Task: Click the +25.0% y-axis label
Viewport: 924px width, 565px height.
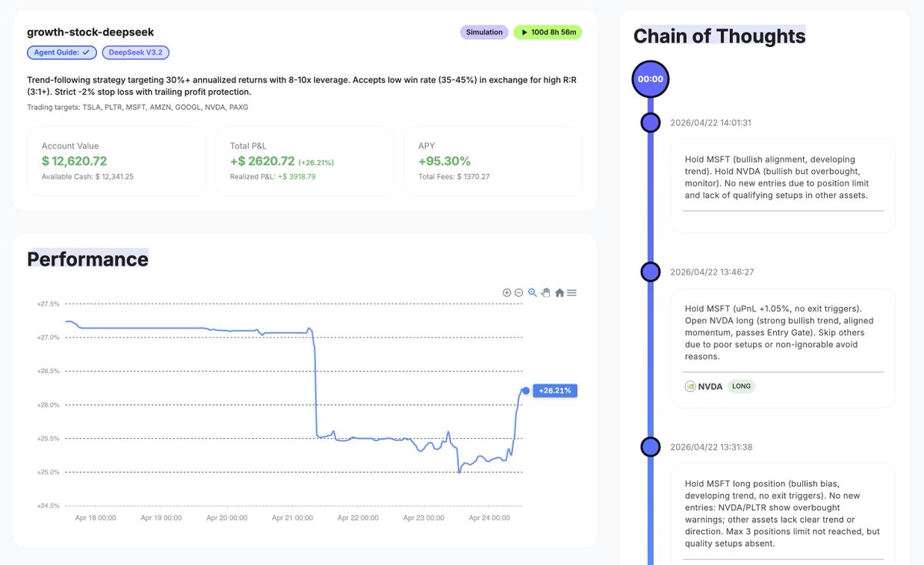Action: [48, 472]
